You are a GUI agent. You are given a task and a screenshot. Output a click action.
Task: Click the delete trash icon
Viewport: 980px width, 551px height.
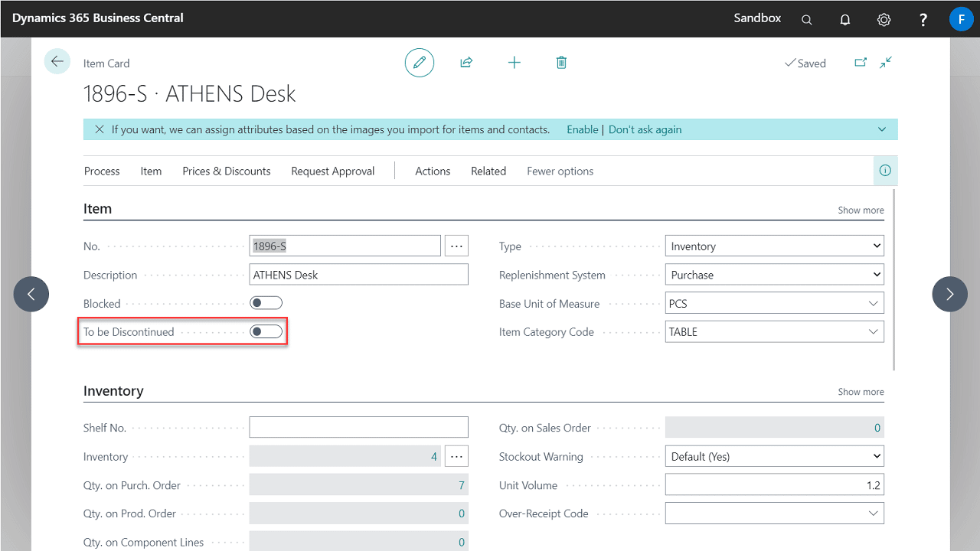point(561,63)
